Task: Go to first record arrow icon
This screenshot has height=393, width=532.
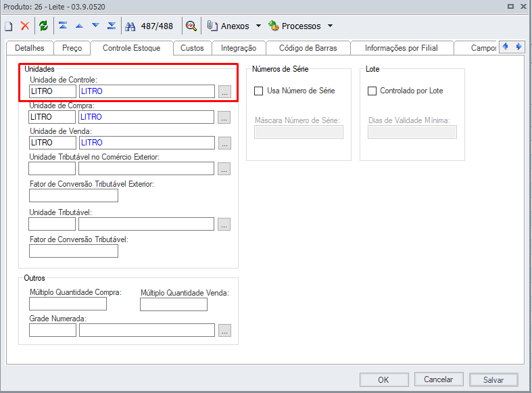Action: tap(63, 26)
